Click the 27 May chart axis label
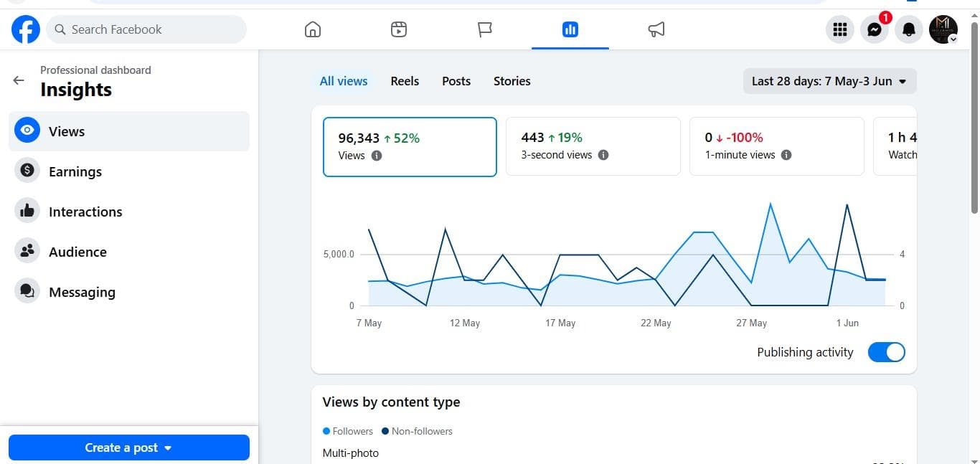 [x=752, y=323]
